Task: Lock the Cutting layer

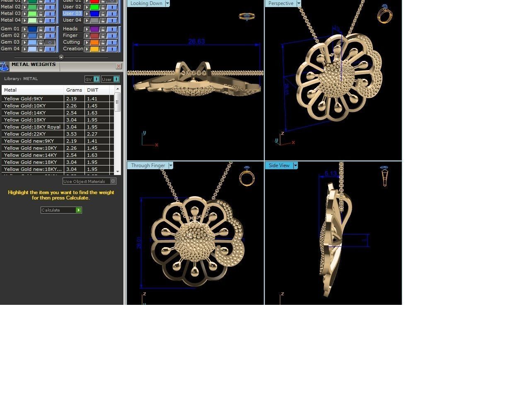Action: (103, 42)
